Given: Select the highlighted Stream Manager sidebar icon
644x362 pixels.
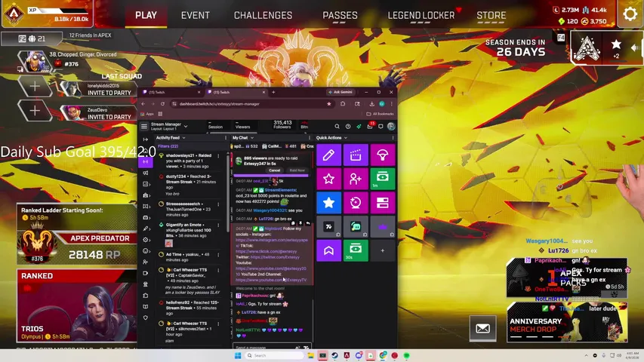Looking at the screenshot, I should [x=146, y=161].
